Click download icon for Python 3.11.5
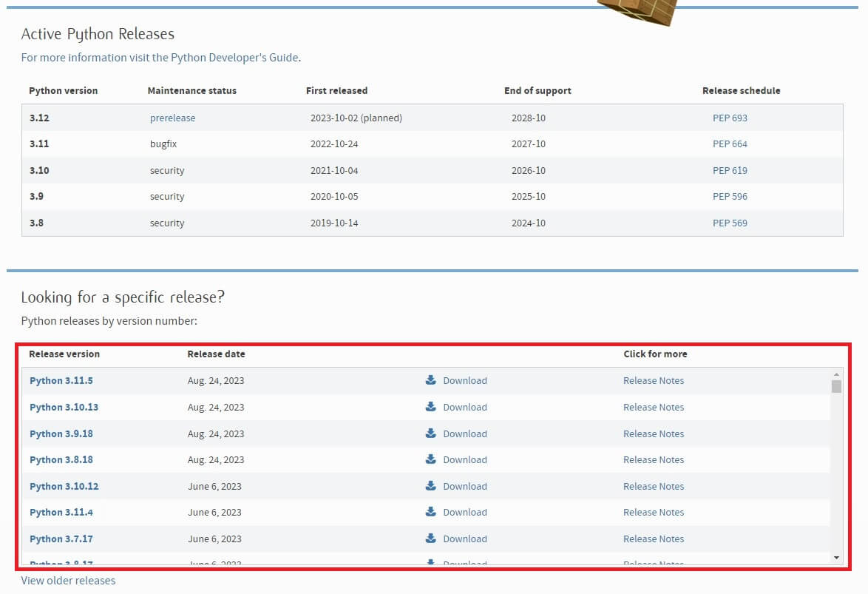The image size is (868, 594). point(431,380)
